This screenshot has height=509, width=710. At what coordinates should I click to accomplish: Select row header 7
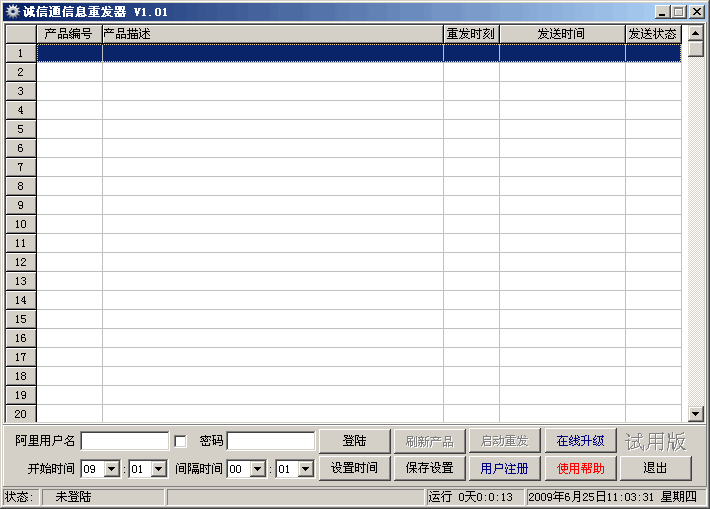coord(21,167)
